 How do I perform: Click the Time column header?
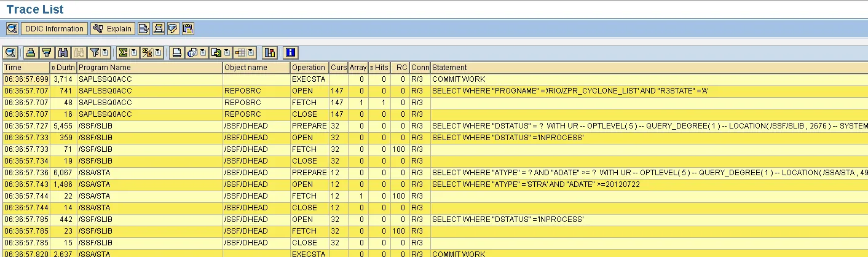26,68
